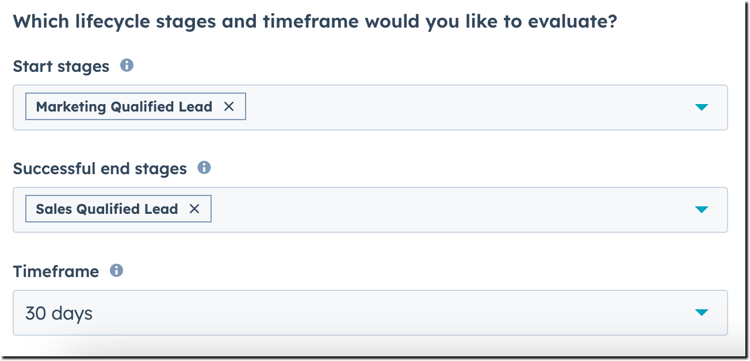Viewport: 750px width, 361px height.
Task: Click the Successful end stages label
Action: click(x=100, y=169)
